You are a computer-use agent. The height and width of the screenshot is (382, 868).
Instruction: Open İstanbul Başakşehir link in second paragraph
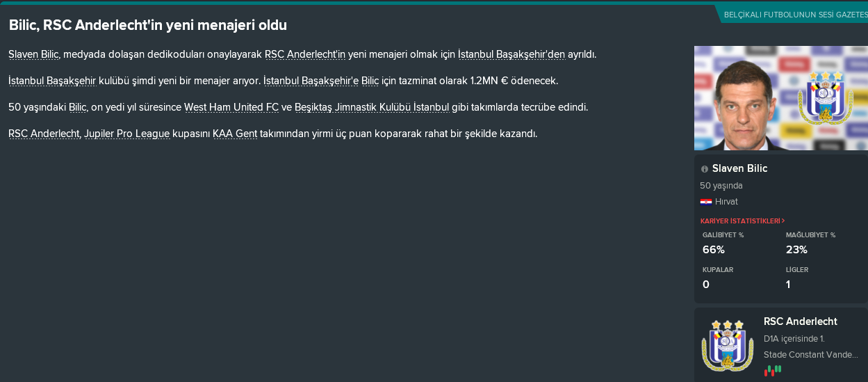click(52, 81)
